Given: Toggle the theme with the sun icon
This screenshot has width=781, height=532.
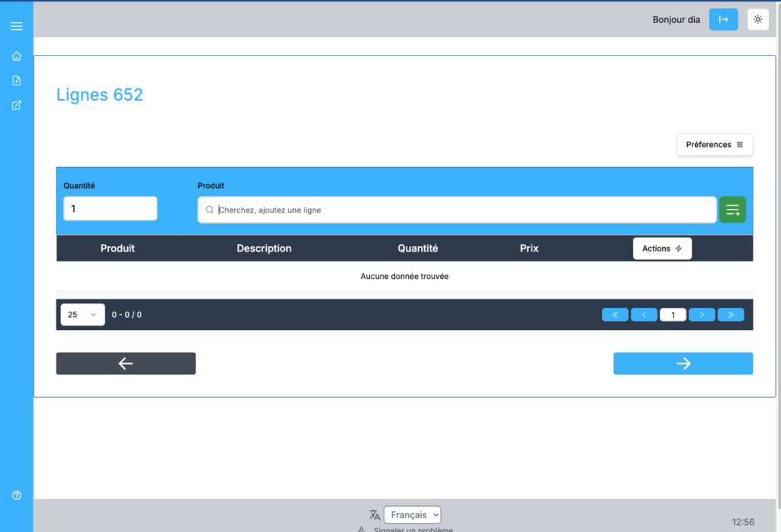Looking at the screenshot, I should point(757,19).
